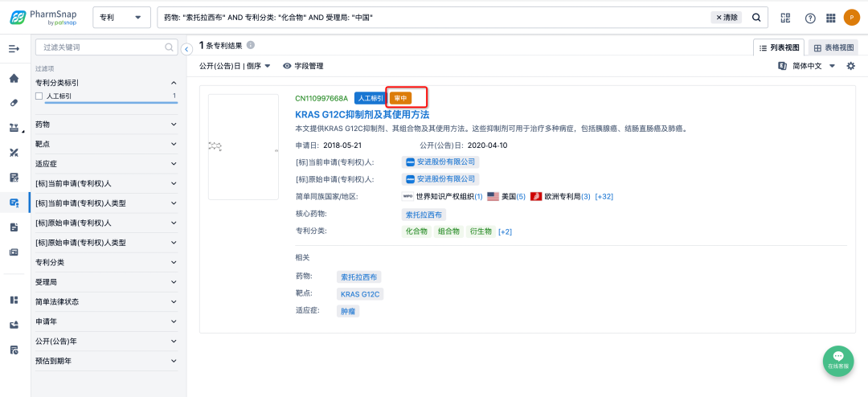Open the apps grid icon in header
Screen dimensions: 868x397
830,18
